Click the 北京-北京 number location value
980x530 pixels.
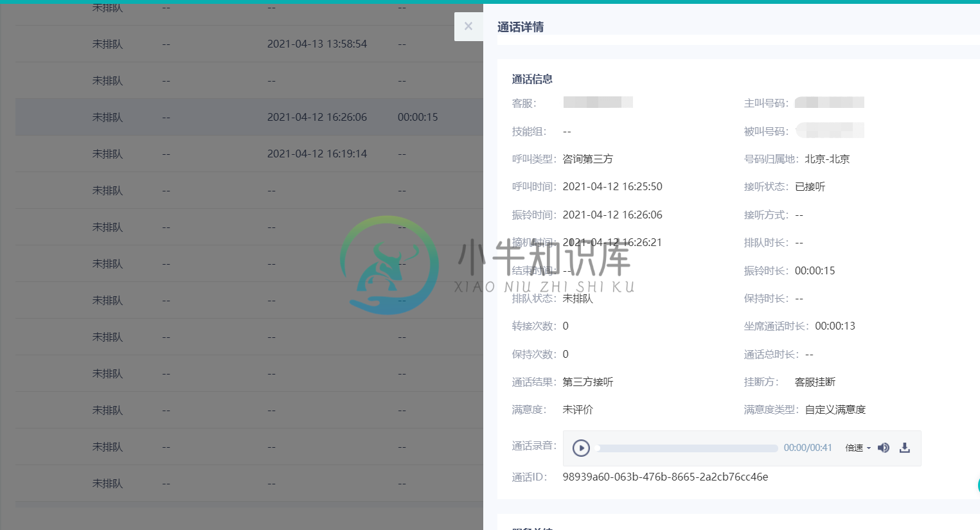click(x=827, y=159)
